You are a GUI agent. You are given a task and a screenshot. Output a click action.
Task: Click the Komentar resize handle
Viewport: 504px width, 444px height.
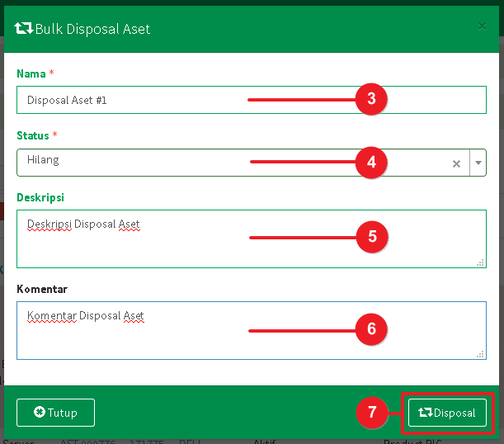[x=480, y=354]
